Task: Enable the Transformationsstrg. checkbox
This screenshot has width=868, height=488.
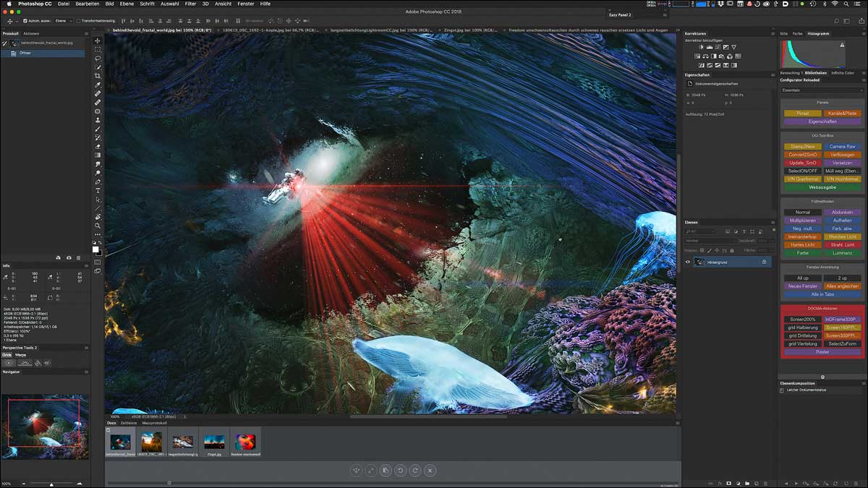Action: click(x=79, y=21)
